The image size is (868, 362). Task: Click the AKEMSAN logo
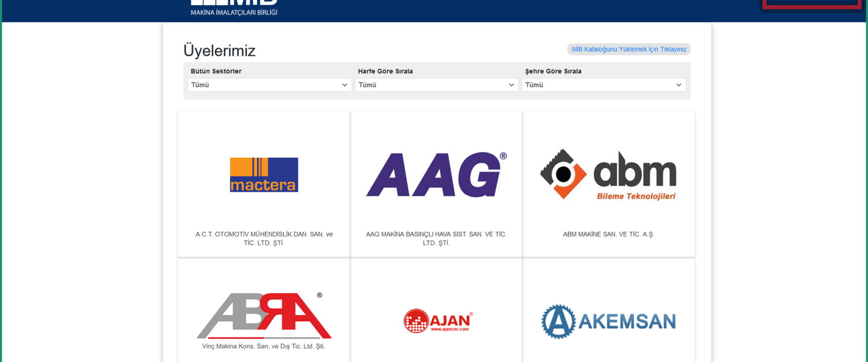click(x=609, y=322)
